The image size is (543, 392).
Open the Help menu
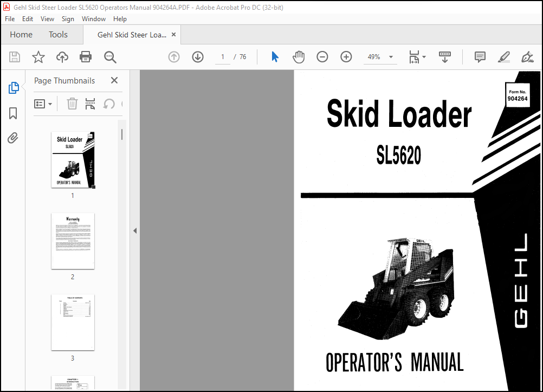click(120, 19)
